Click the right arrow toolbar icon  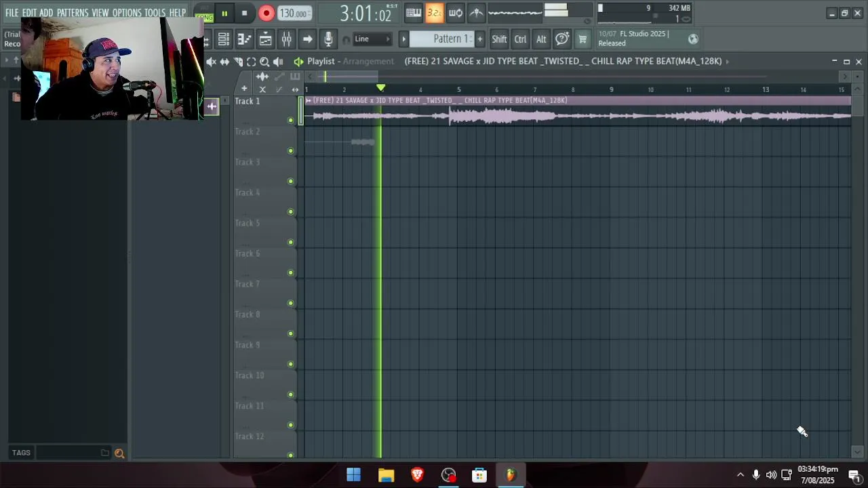pyautogui.click(x=307, y=39)
